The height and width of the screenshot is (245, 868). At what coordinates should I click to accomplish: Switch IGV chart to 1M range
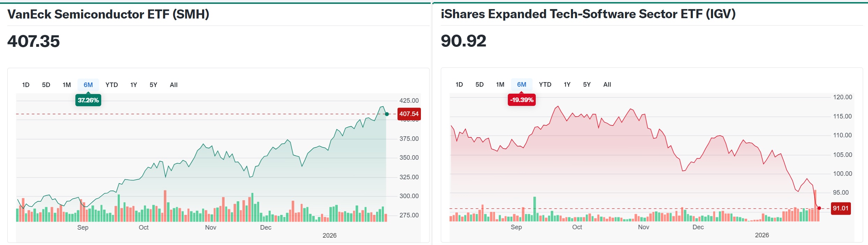pos(500,85)
